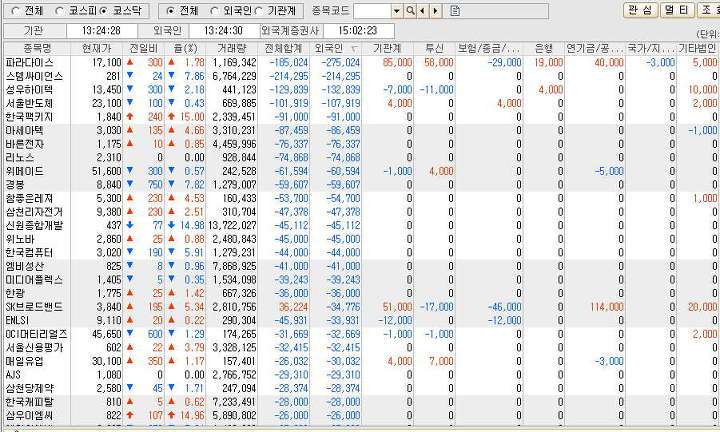Click the sort indicator in 외국인 column header
Viewport: 720px width, 432px height.
[x=354, y=49]
